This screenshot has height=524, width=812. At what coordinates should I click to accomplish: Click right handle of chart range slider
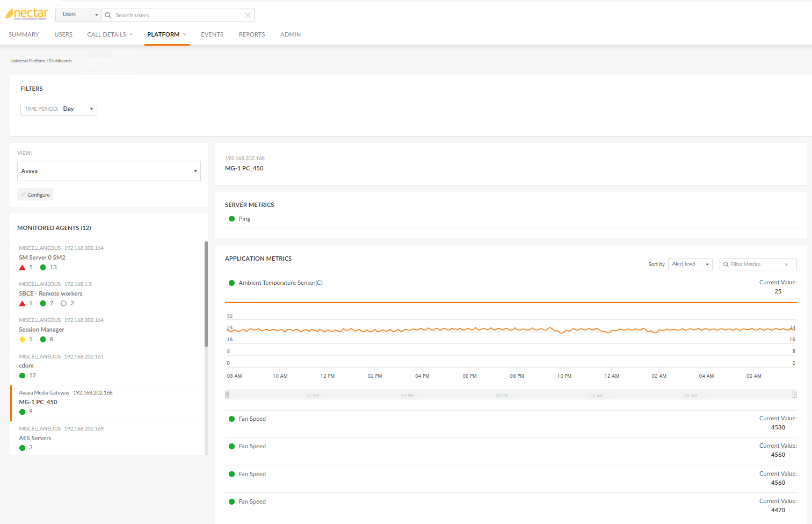pos(795,394)
